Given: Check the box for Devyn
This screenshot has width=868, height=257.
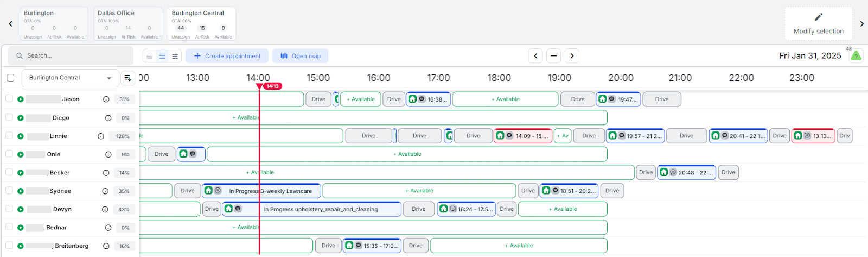Looking at the screenshot, I should pos(9,209).
